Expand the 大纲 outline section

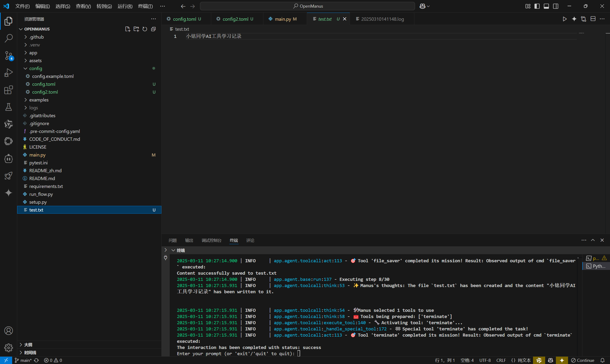tap(28, 345)
